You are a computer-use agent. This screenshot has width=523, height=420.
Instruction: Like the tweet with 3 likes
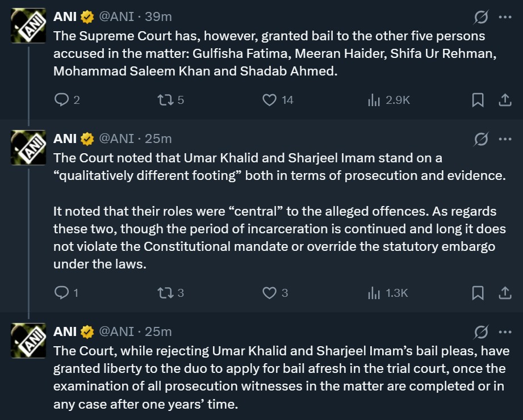269,293
